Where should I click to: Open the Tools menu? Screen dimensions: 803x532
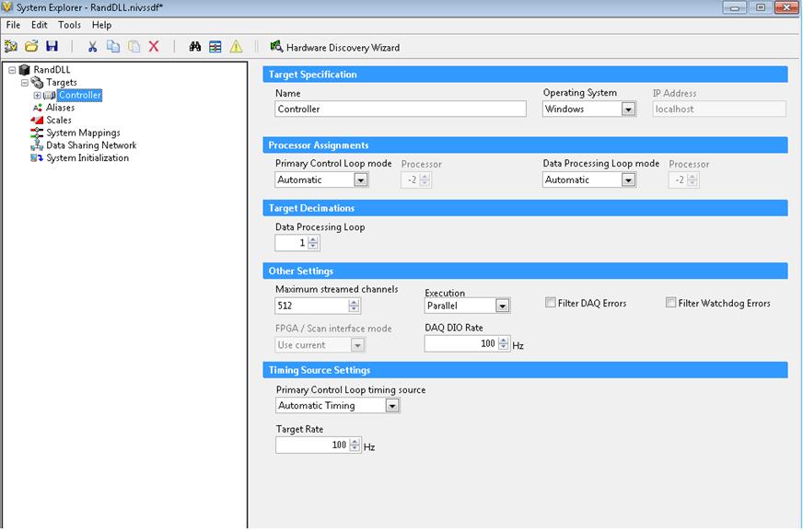tap(69, 25)
